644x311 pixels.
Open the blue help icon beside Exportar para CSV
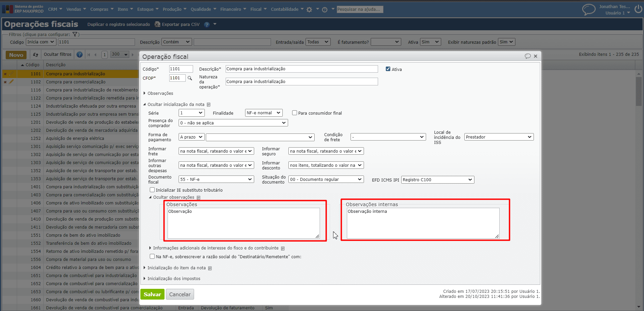pyautogui.click(x=207, y=25)
